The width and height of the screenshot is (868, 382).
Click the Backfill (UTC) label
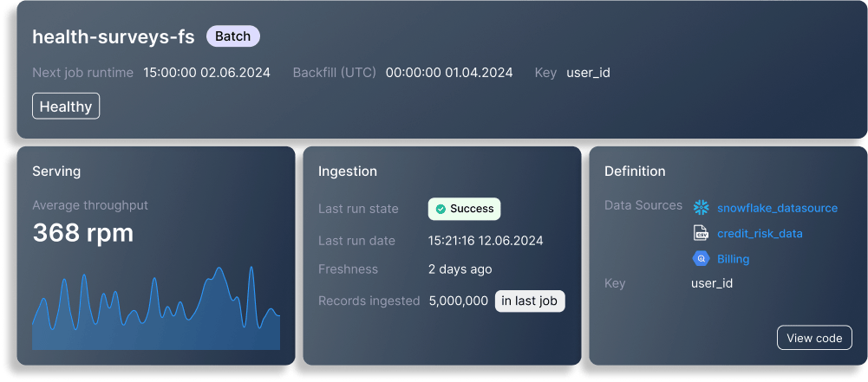pyautogui.click(x=335, y=73)
